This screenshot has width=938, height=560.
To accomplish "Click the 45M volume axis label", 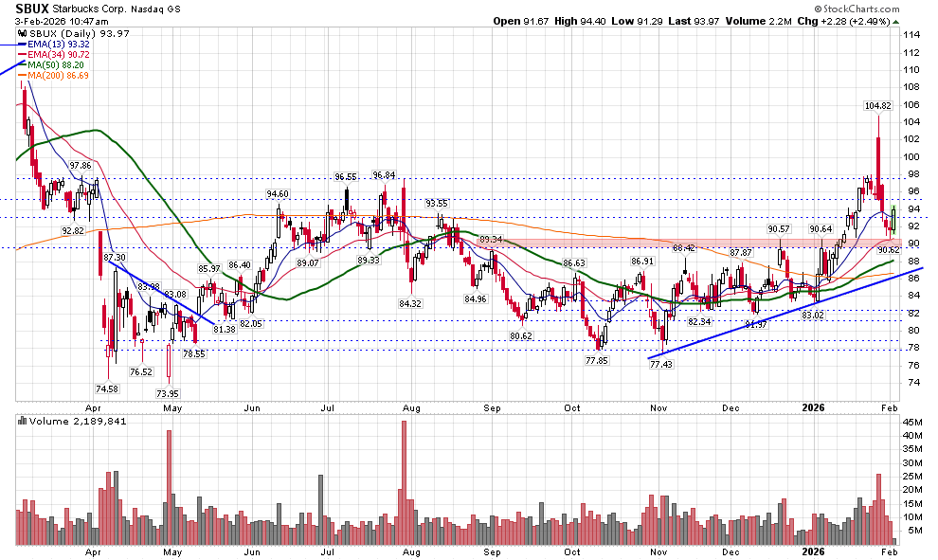I will (914, 422).
